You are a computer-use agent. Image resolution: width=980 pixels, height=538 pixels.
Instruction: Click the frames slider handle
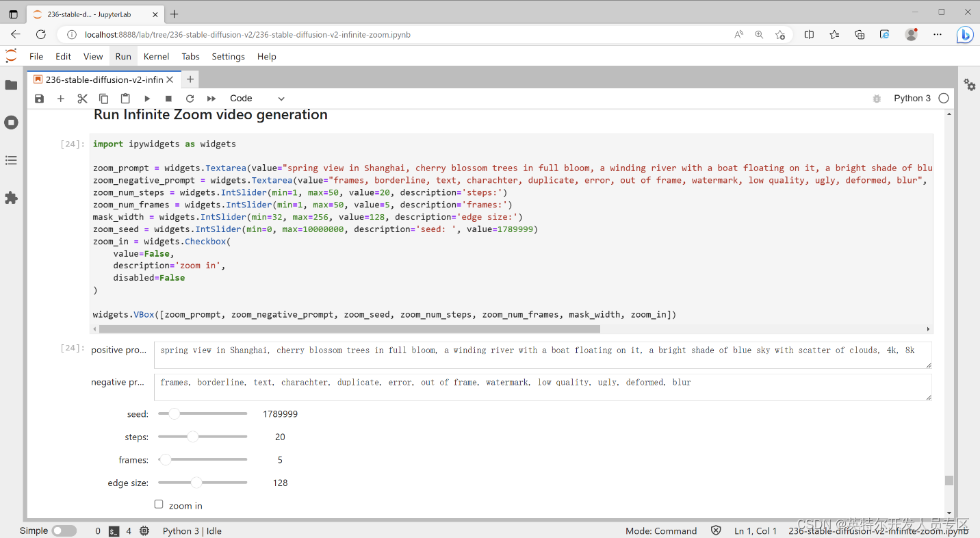tap(165, 459)
